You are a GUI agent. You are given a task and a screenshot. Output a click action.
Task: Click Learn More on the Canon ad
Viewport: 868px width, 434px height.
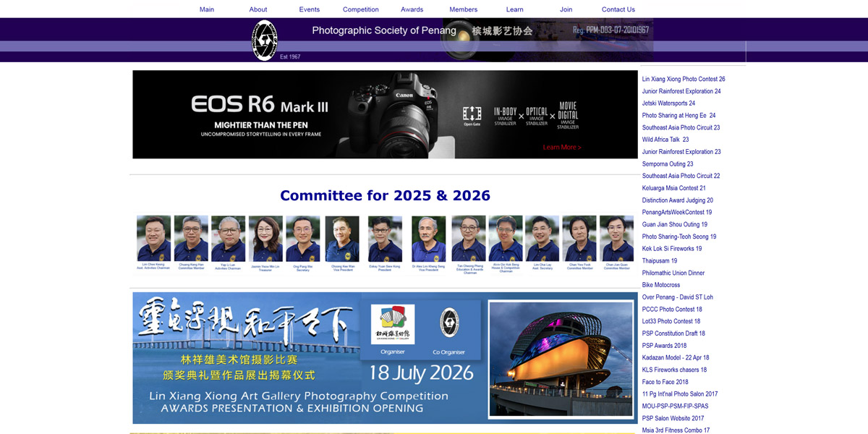562,148
